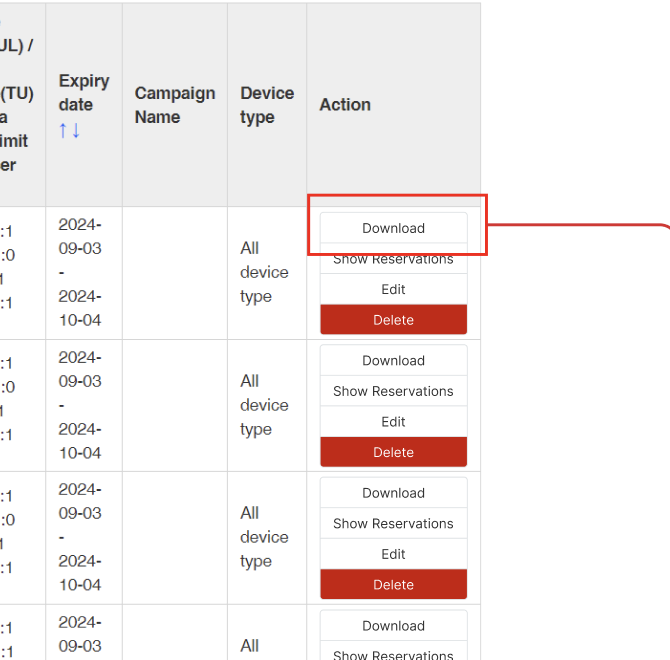670x660 pixels.
Task: Show Reservations for the second row
Action: pos(393,391)
